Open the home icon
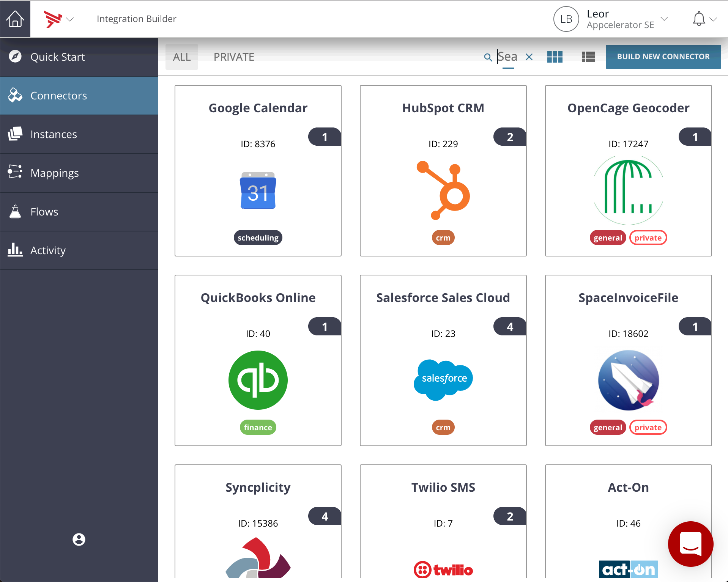 coord(15,19)
